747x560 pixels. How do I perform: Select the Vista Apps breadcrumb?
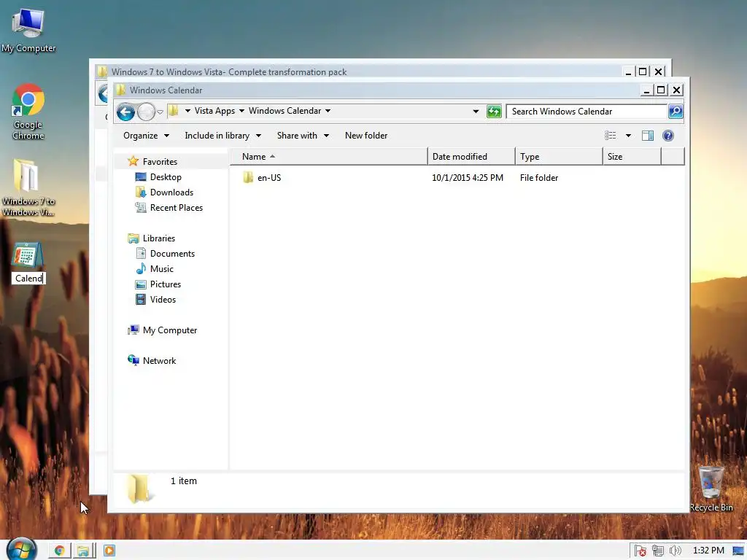pos(214,111)
